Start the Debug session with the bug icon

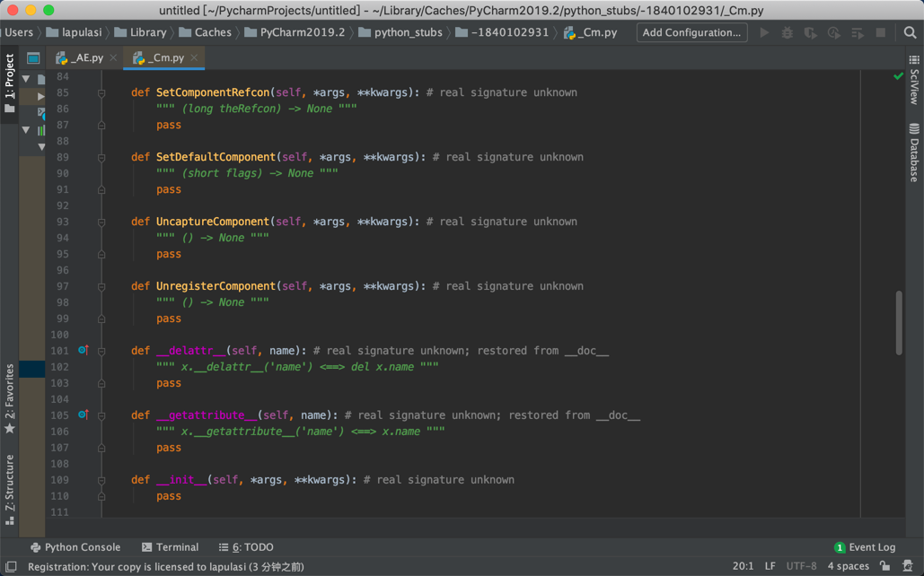[788, 33]
